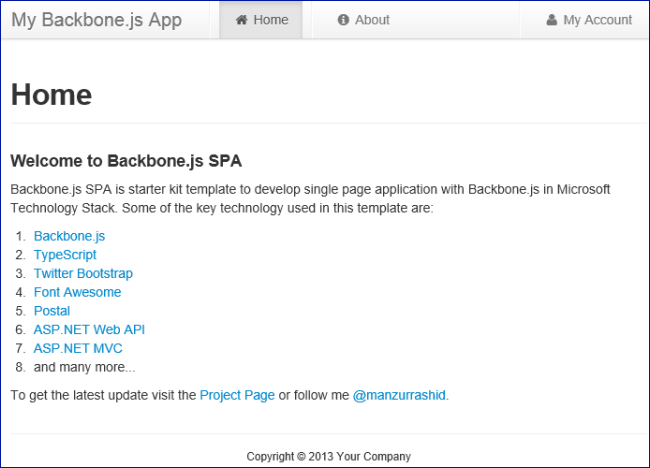
Task: Click the 'and many more...' list item
Action: [x=85, y=367]
